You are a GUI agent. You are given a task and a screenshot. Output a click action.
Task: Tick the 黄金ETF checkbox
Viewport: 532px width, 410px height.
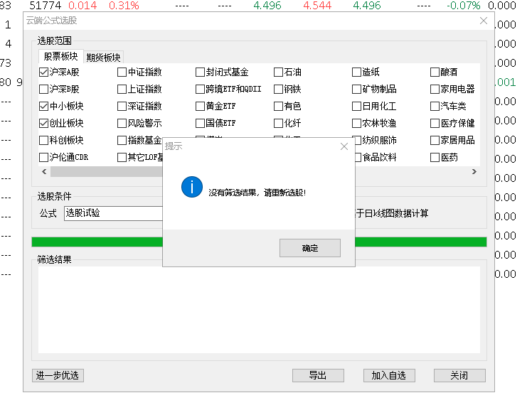[x=201, y=107]
